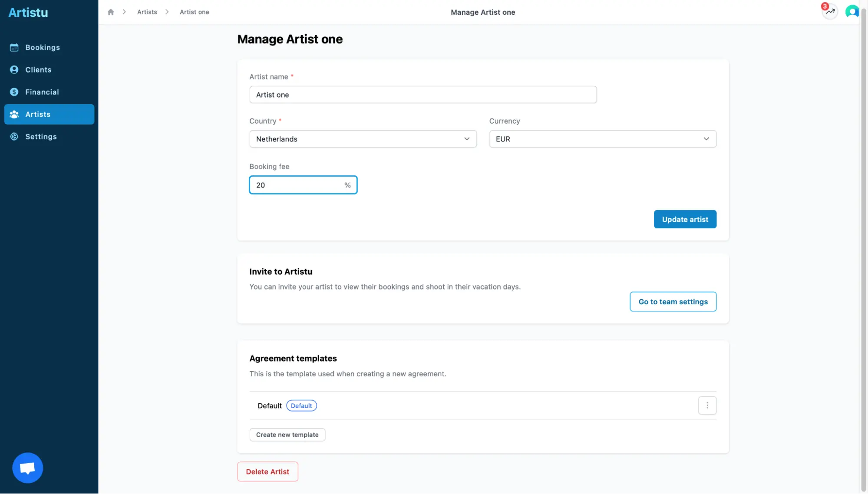
Task: Click Go to team settings
Action: tap(673, 302)
